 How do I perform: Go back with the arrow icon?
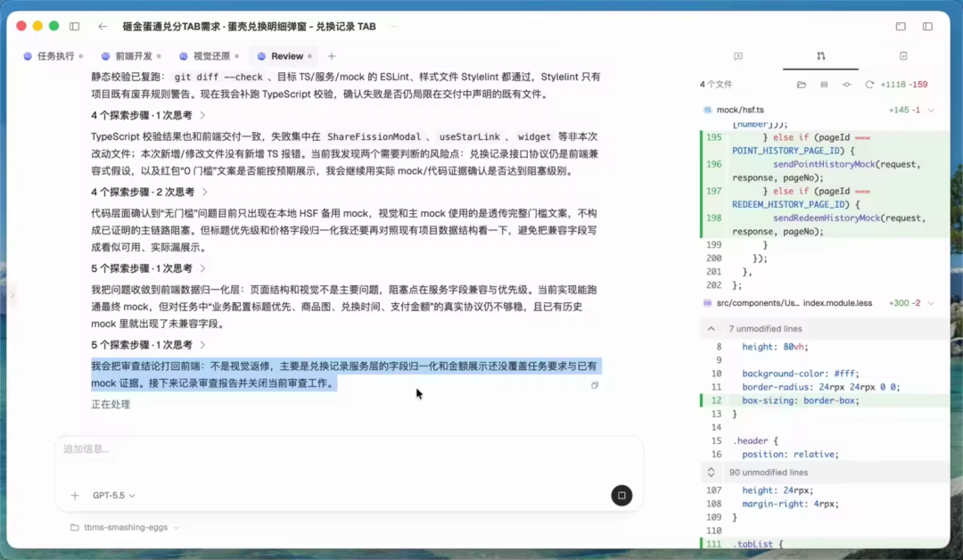pyautogui.click(x=103, y=27)
